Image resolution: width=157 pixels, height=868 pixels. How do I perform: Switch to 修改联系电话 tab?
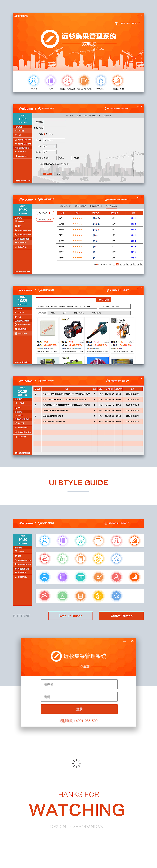pos(95,116)
